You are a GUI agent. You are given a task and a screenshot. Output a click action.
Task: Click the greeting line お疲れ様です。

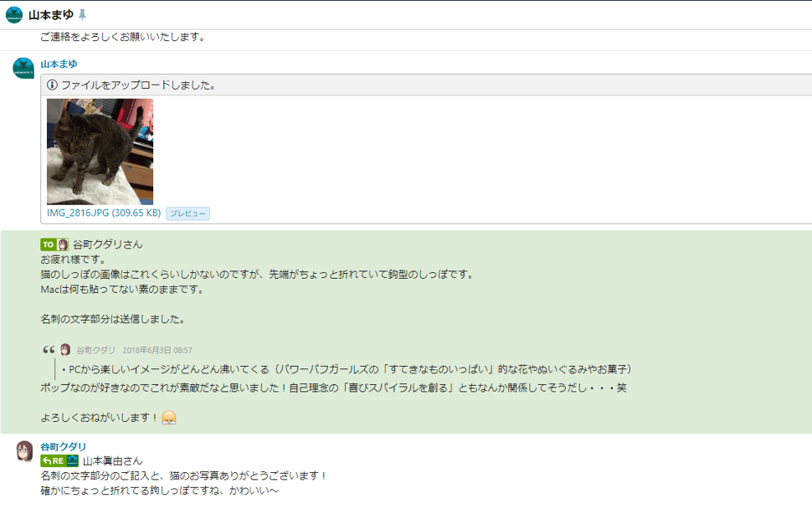[73, 260]
